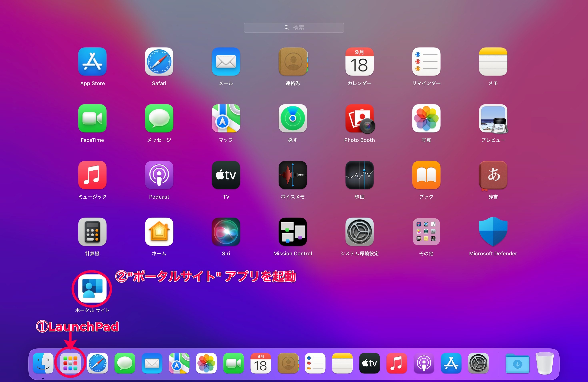The image size is (588, 382).
Task: Open Mission Control app icon
Action: [x=293, y=232]
